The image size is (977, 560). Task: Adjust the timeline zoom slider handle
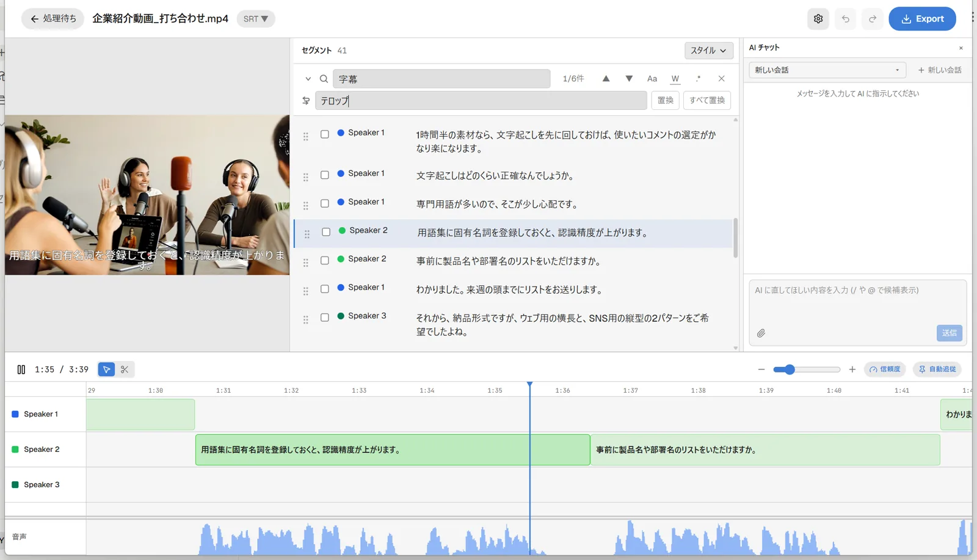pyautogui.click(x=790, y=369)
